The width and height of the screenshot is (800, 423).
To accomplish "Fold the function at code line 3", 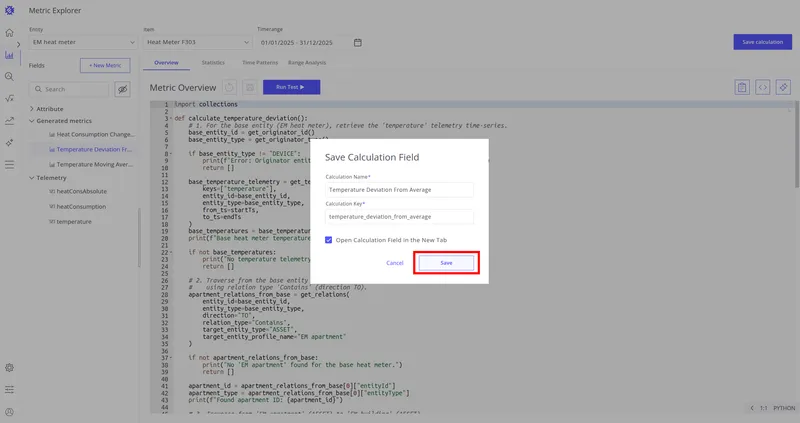I will 171,118.
